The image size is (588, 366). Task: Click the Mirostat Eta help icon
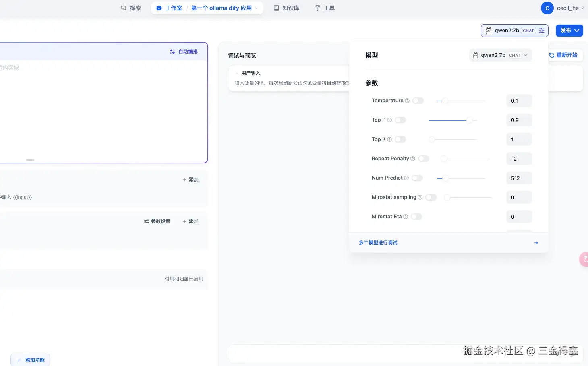(x=406, y=217)
